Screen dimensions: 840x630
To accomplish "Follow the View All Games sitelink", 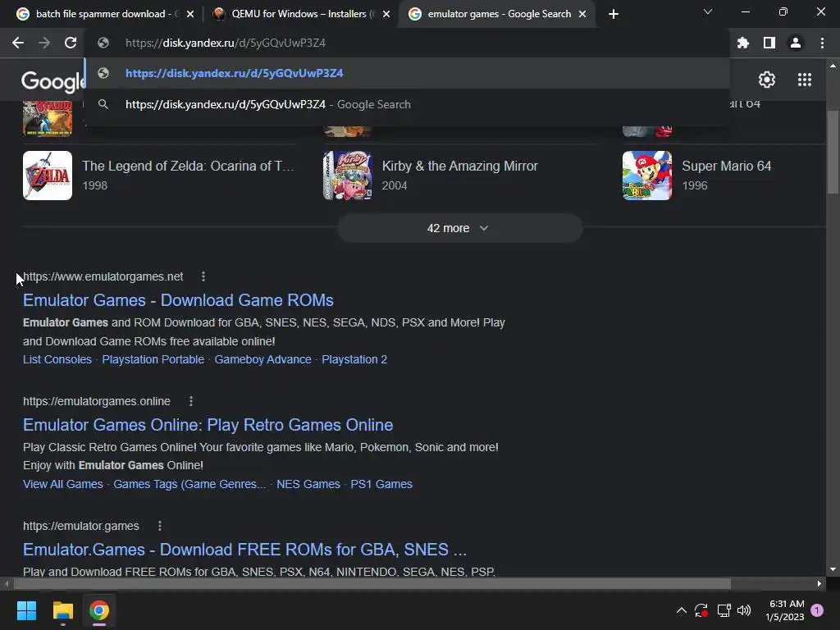I will 62,484.
